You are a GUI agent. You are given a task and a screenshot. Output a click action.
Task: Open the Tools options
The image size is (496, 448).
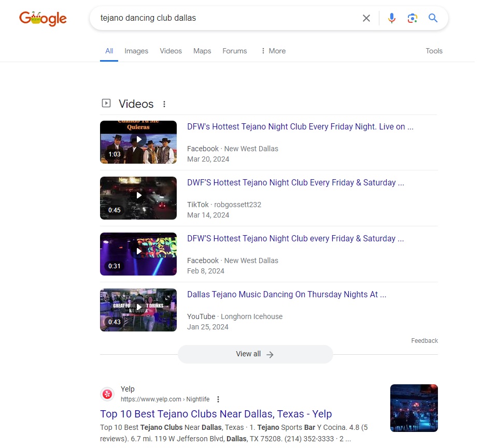(x=434, y=51)
